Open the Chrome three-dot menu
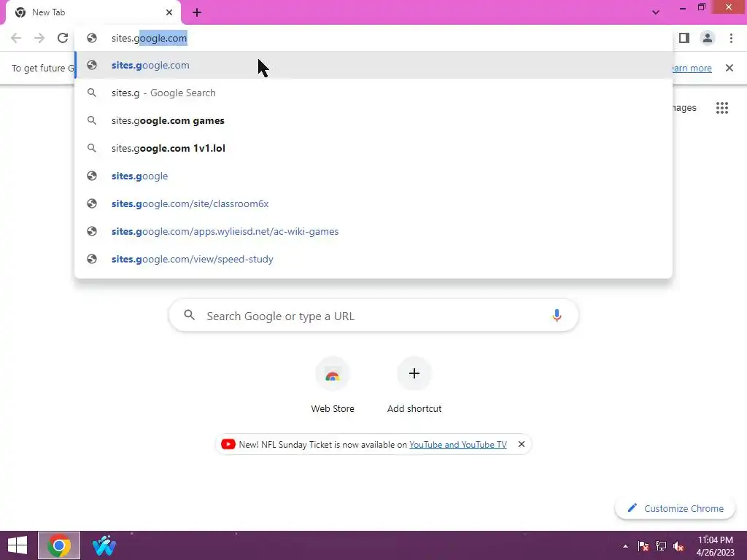This screenshot has width=747, height=560. [x=731, y=38]
